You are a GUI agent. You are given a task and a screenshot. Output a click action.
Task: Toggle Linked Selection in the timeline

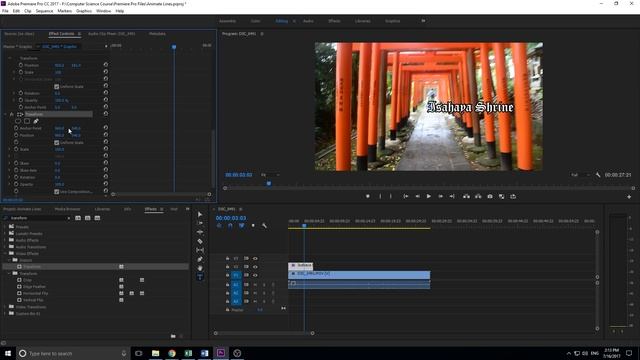pos(242,225)
